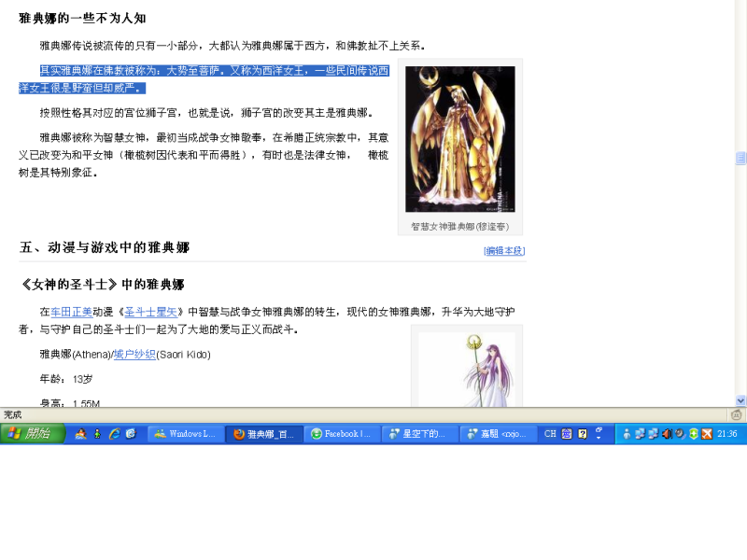Click the text 年龄： 13岁
The image size is (747, 560).
pos(66,379)
